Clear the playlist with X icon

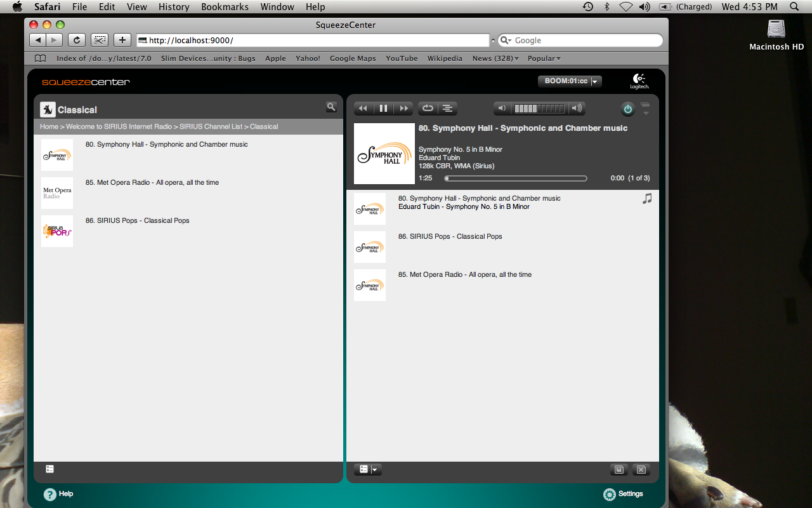point(641,469)
